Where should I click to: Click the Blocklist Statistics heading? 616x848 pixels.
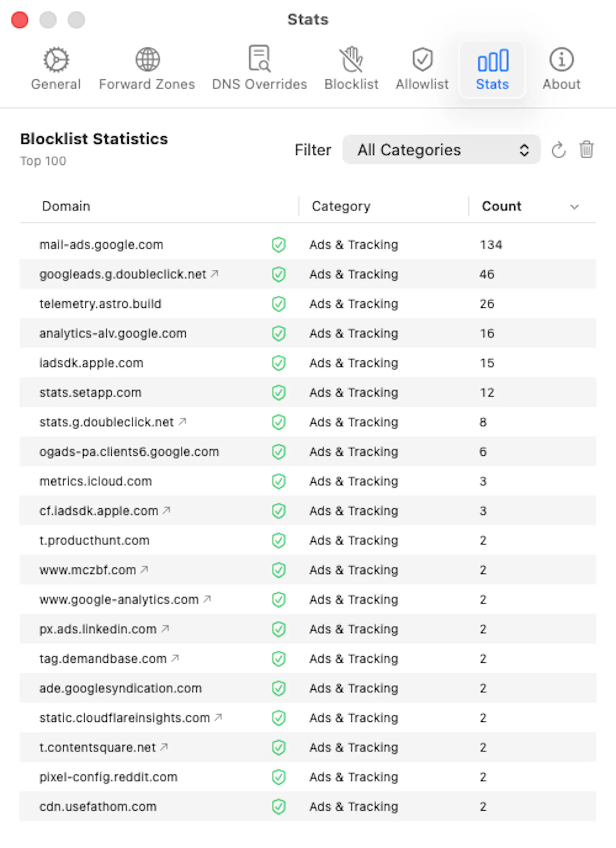(94, 139)
